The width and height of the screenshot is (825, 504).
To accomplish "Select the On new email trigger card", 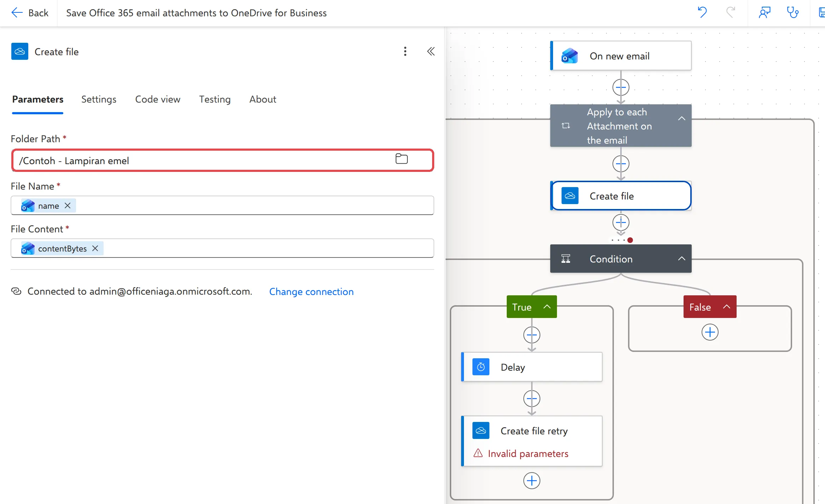I will coord(621,56).
